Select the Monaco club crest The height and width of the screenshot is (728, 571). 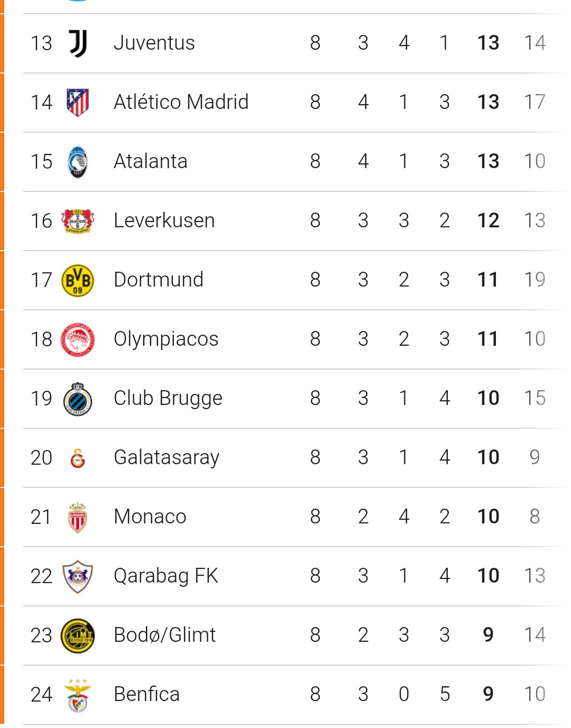point(78,517)
